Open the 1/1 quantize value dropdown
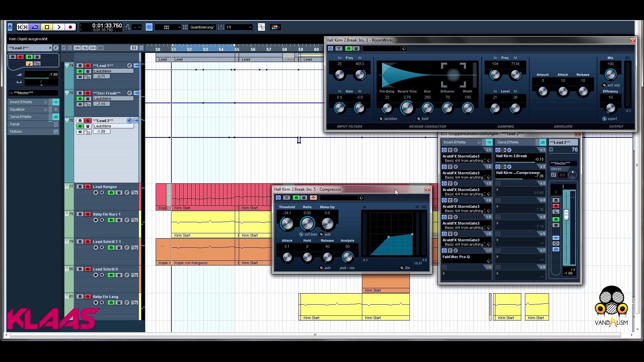This screenshot has height=362, width=644. (x=238, y=27)
